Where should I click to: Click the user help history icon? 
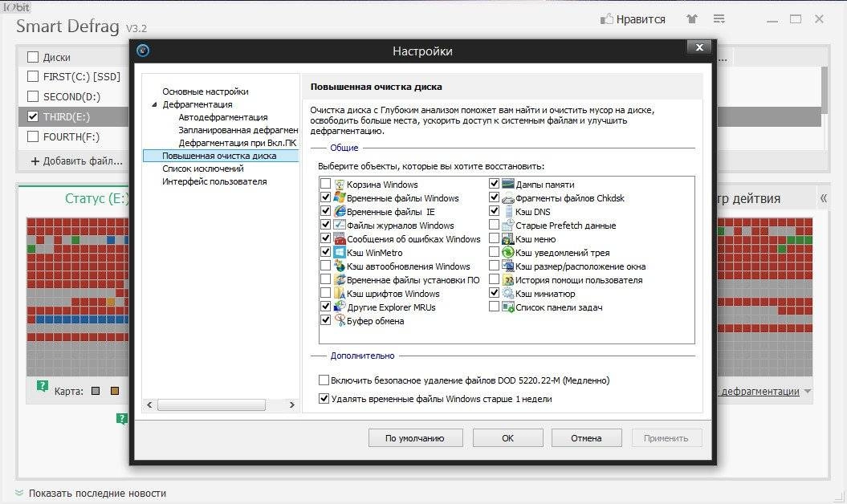pos(507,280)
